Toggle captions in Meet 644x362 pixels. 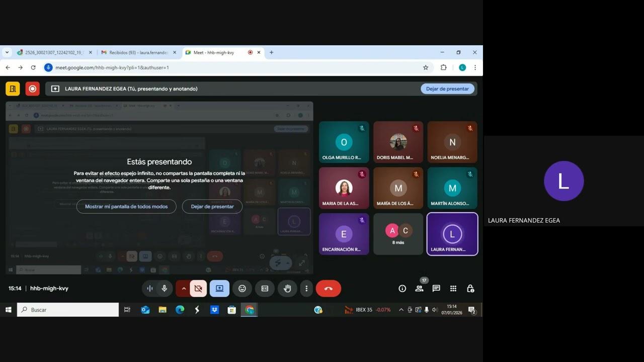(265, 289)
